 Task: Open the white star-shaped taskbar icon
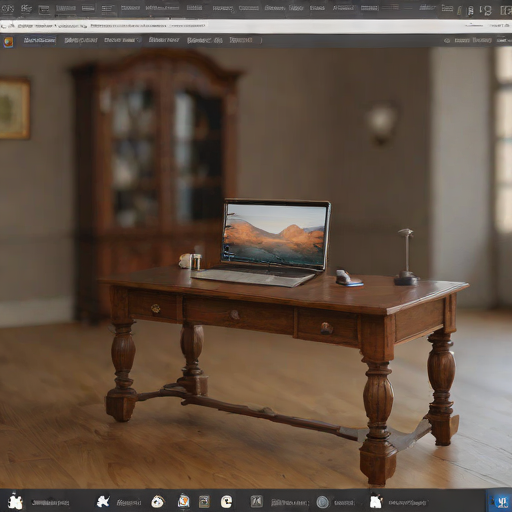point(103,501)
